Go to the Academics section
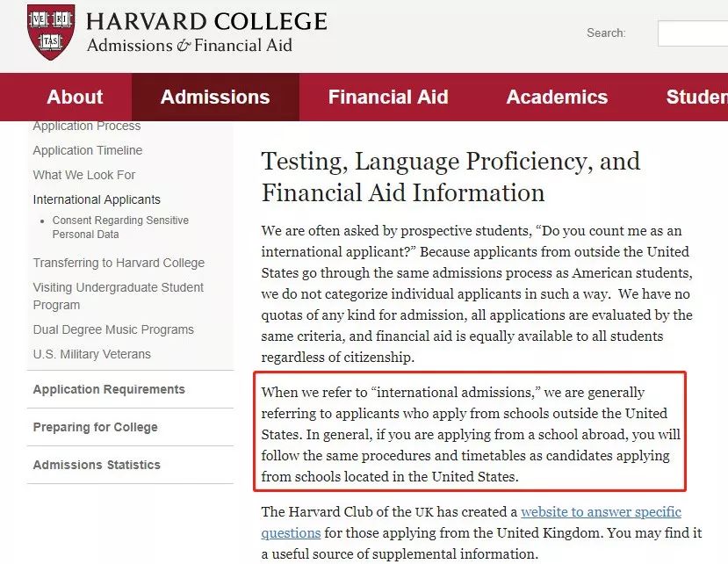This screenshot has width=728, height=564. tap(557, 98)
